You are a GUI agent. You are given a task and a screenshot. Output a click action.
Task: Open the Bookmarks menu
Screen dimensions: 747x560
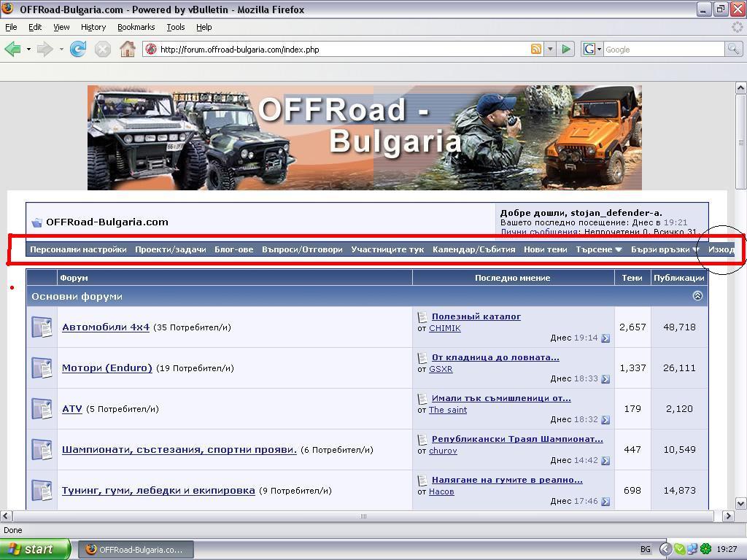click(x=136, y=27)
